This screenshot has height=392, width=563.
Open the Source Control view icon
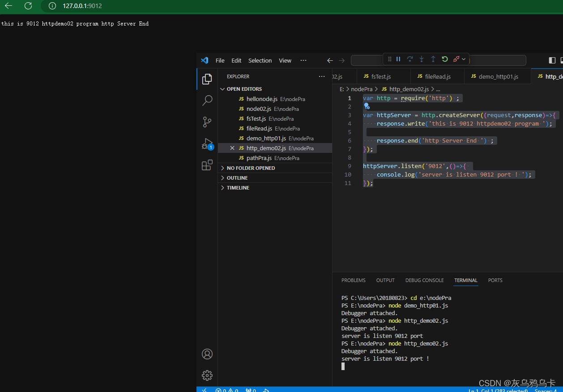coord(207,122)
